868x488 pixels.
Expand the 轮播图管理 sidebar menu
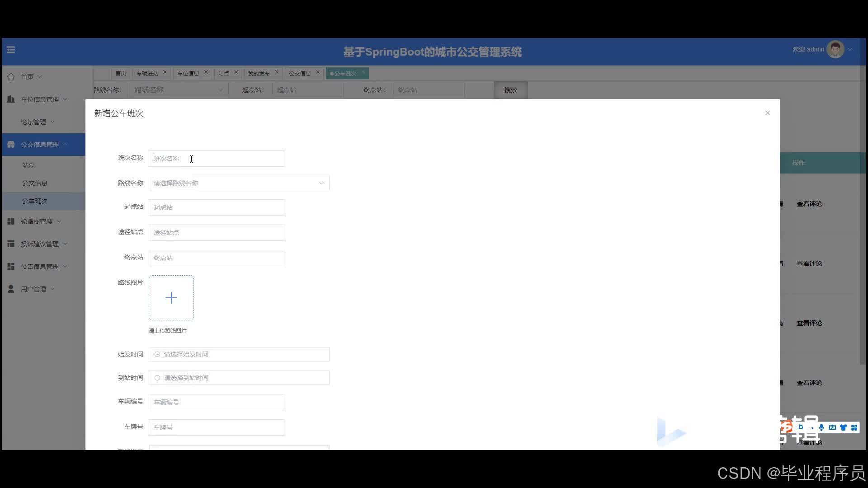point(36,221)
